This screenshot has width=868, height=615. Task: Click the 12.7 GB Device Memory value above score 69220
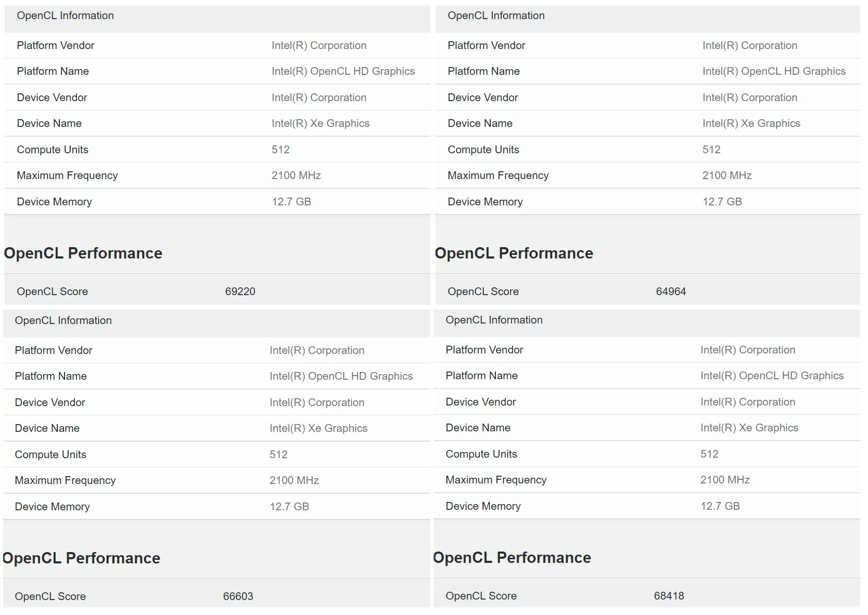(291, 202)
